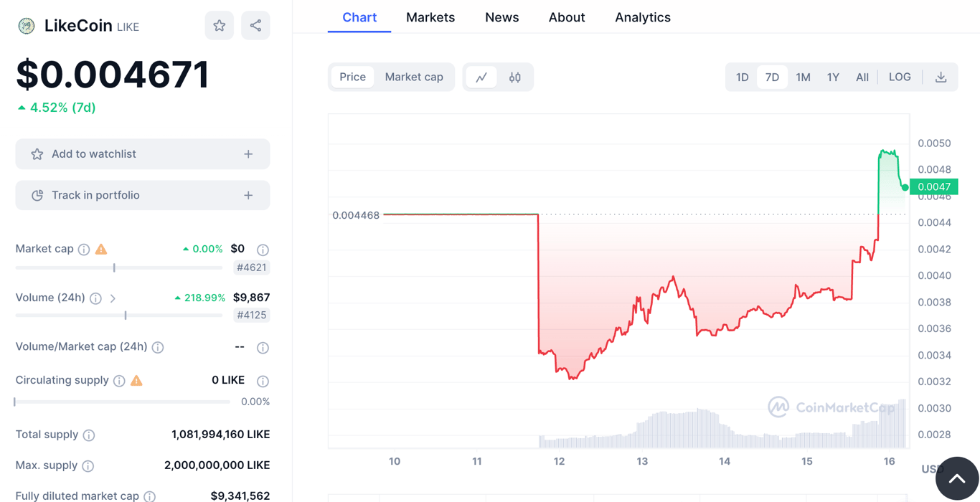Viewport: 980px width, 502px height.
Task: Click warning triangle next to Market cap
Action: 101,249
